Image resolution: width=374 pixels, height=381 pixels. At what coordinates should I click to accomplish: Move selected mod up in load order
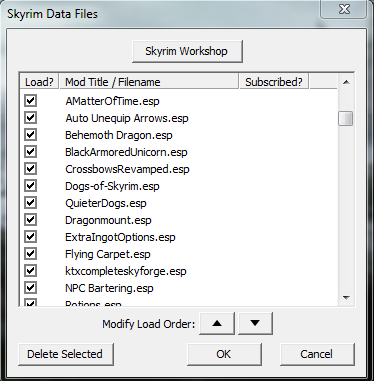217,323
